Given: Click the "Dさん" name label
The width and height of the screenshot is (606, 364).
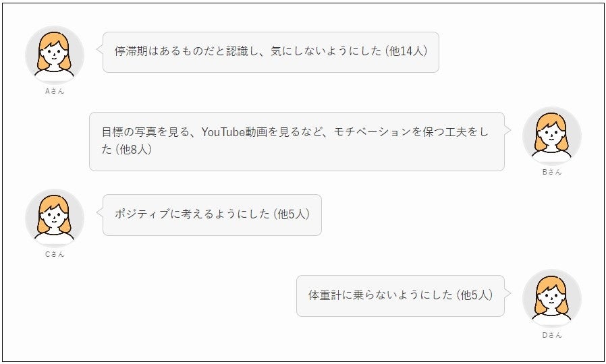Looking at the screenshot, I should [552, 335].
